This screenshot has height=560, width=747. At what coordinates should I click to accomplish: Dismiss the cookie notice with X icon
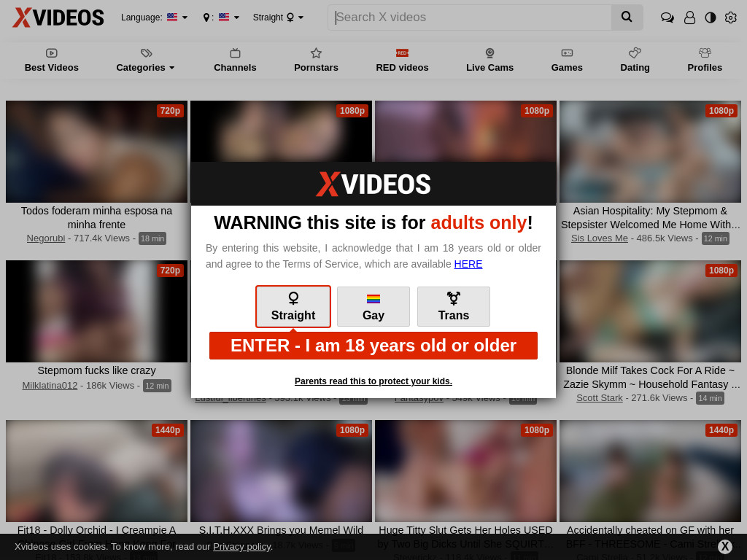[x=724, y=547]
